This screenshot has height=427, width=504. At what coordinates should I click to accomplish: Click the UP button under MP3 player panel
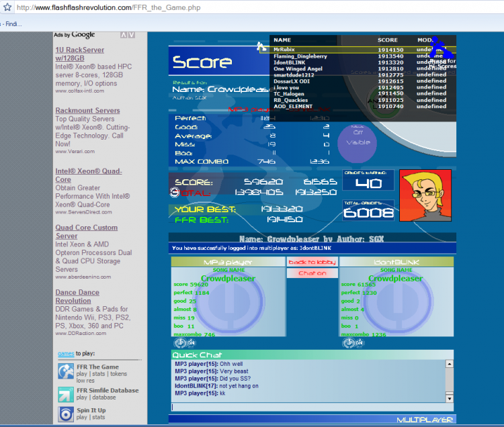[180, 343]
